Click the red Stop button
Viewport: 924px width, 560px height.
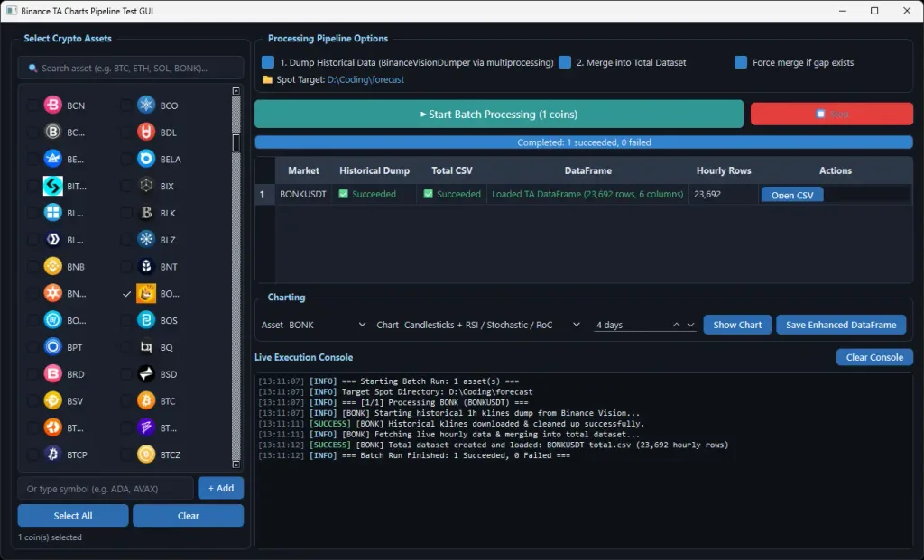pos(831,114)
